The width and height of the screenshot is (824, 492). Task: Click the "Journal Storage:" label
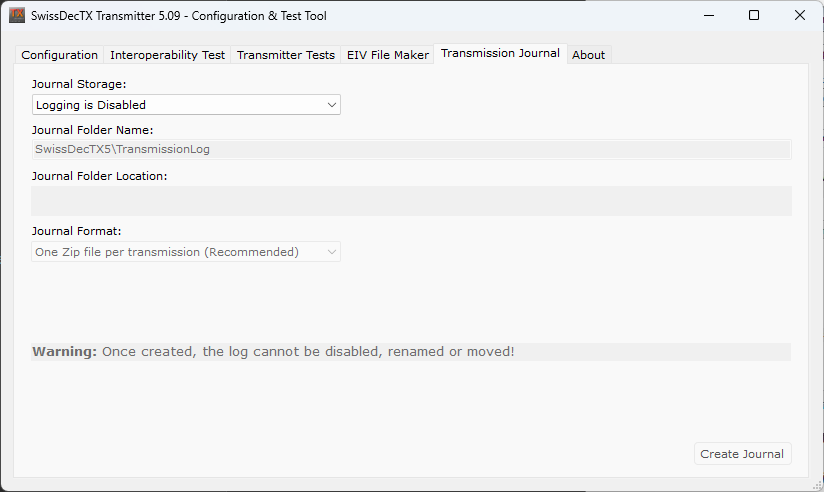79,84
